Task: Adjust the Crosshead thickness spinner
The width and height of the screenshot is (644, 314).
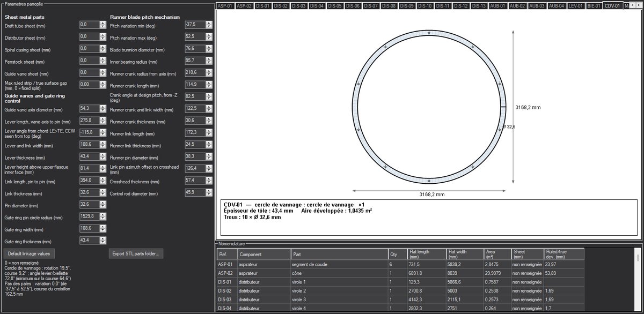Action: [x=209, y=181]
